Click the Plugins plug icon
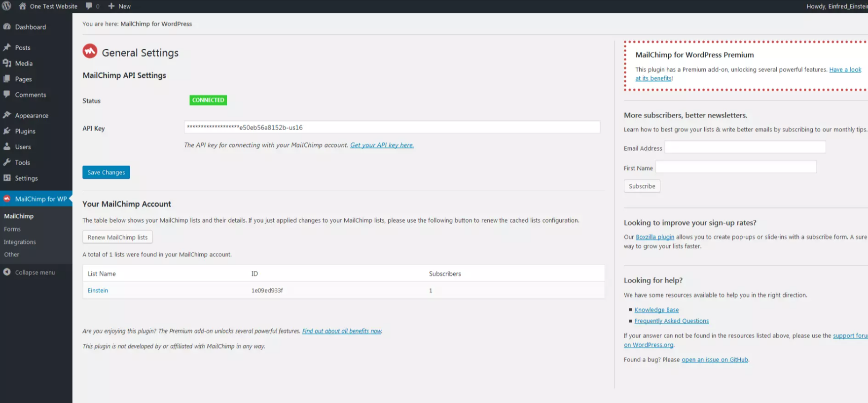 tap(7, 131)
